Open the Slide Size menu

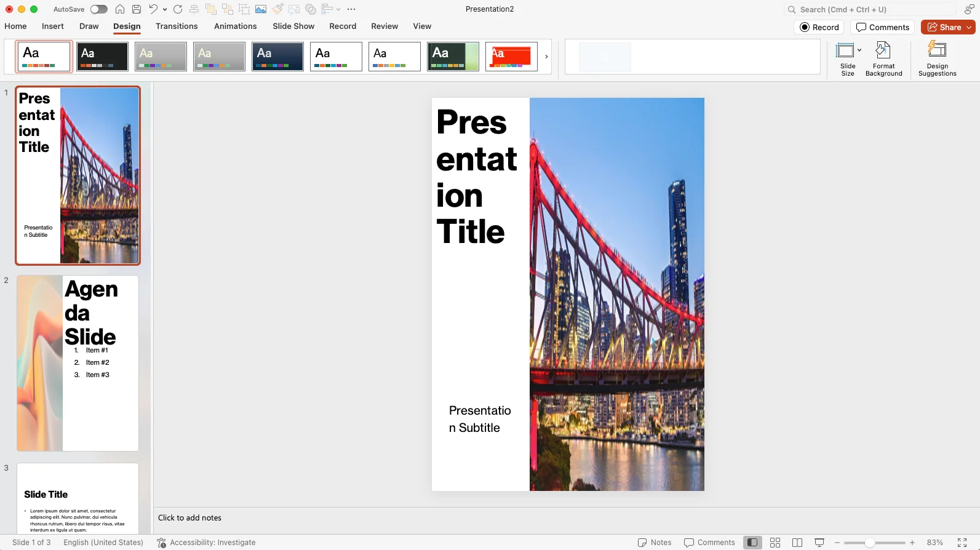[x=848, y=59]
